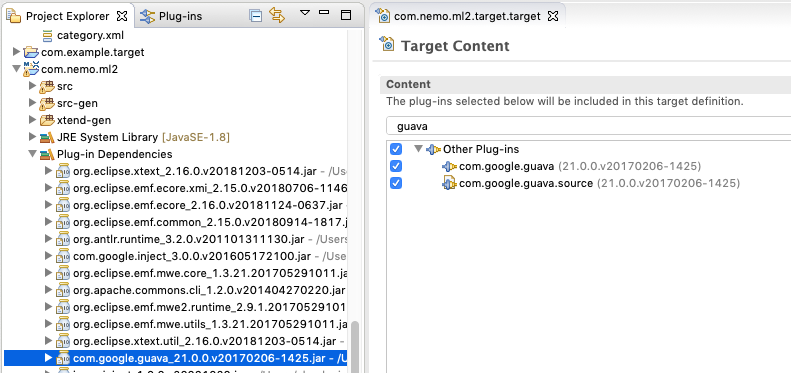
Task: Uncheck the com.google.guava.source checkbox
Action: [396, 183]
